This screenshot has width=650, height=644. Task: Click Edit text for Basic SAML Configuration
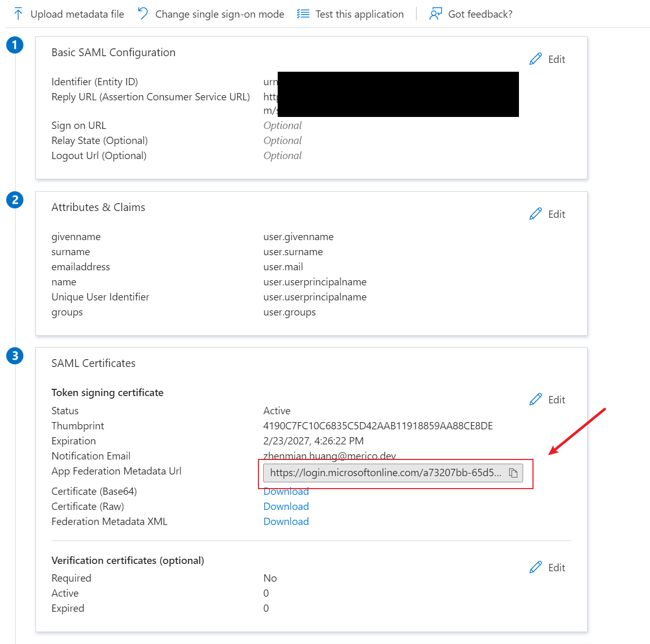pyautogui.click(x=556, y=59)
